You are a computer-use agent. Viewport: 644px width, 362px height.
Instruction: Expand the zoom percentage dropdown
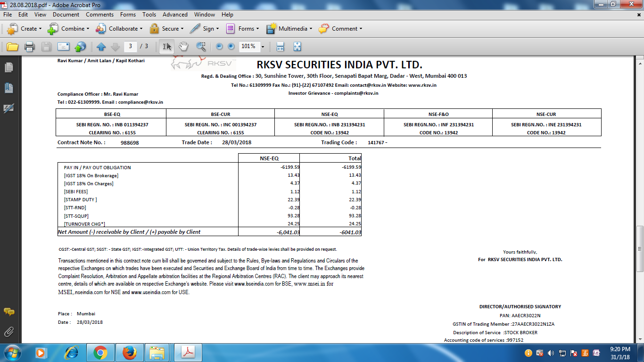[263, 47]
